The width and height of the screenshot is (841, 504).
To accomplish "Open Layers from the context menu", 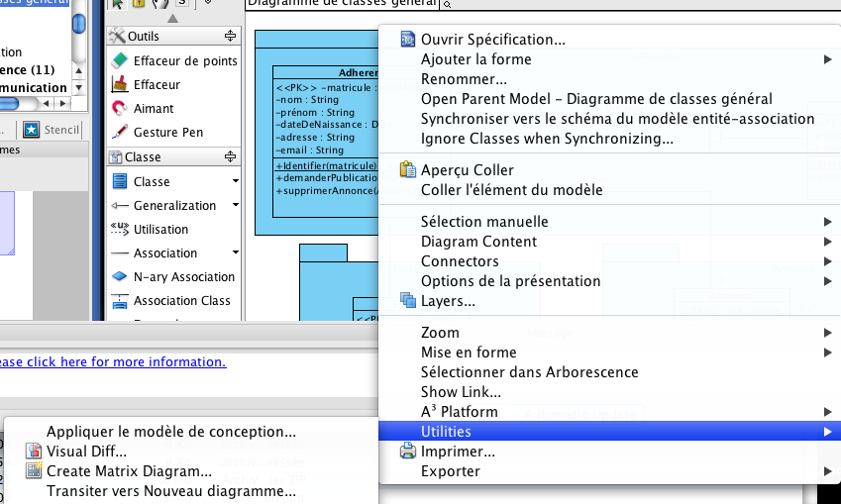I will coord(448,300).
